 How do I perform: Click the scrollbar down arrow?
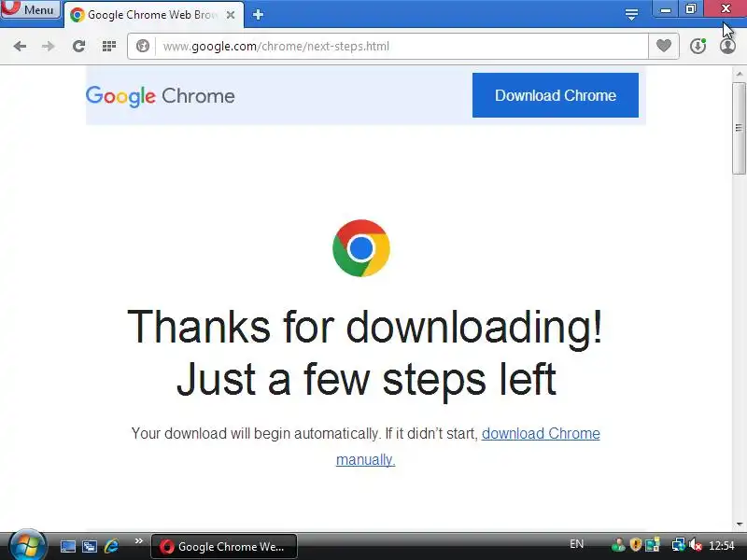[740, 524]
